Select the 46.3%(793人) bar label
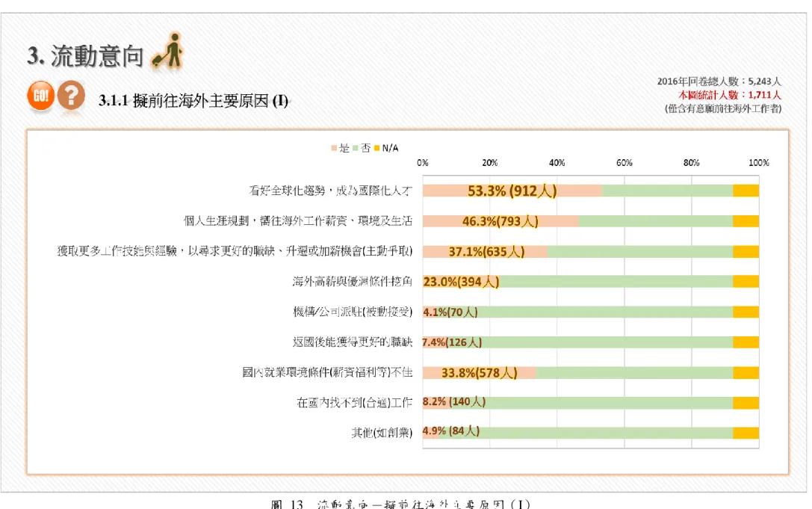The width and height of the screenshot is (812, 509). [500, 221]
